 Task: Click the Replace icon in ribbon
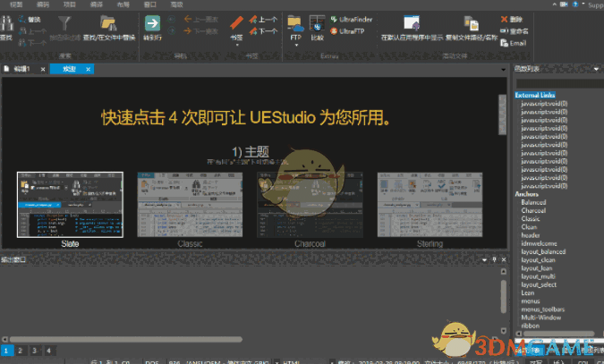point(22,20)
